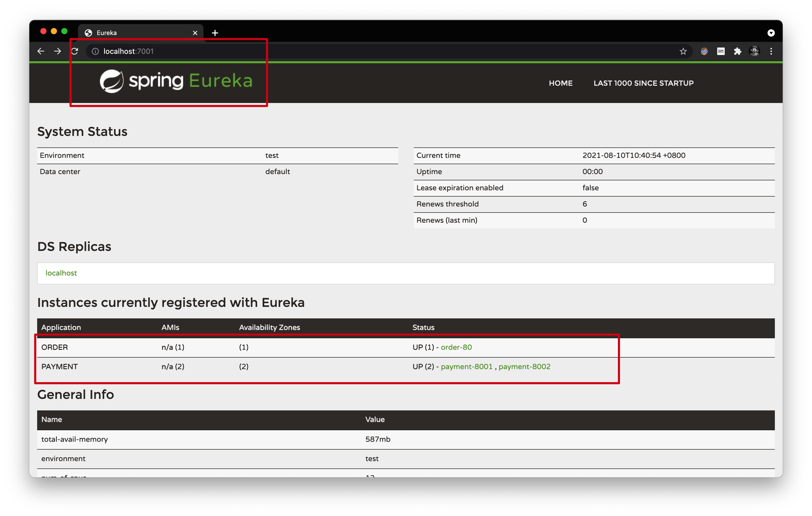View site information icon in address bar

click(x=95, y=51)
